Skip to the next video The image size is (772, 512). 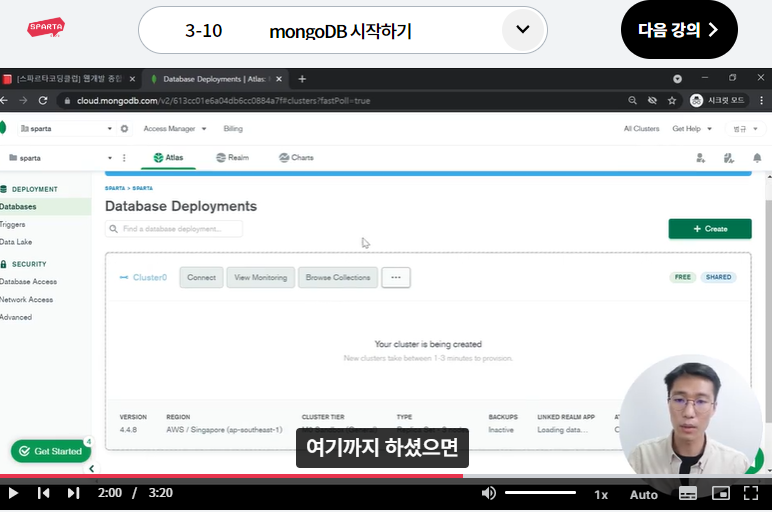point(73,493)
